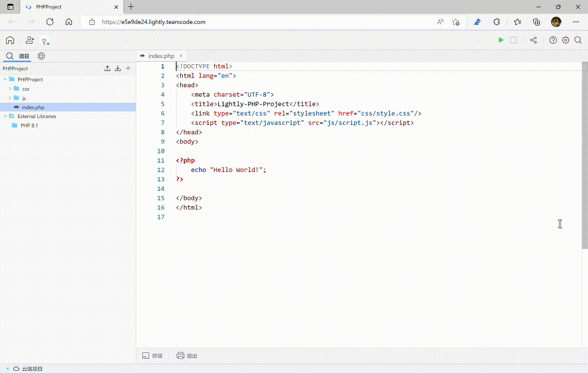This screenshot has height=373, width=588.
Task: Click the stop square button
Action: 514,40
